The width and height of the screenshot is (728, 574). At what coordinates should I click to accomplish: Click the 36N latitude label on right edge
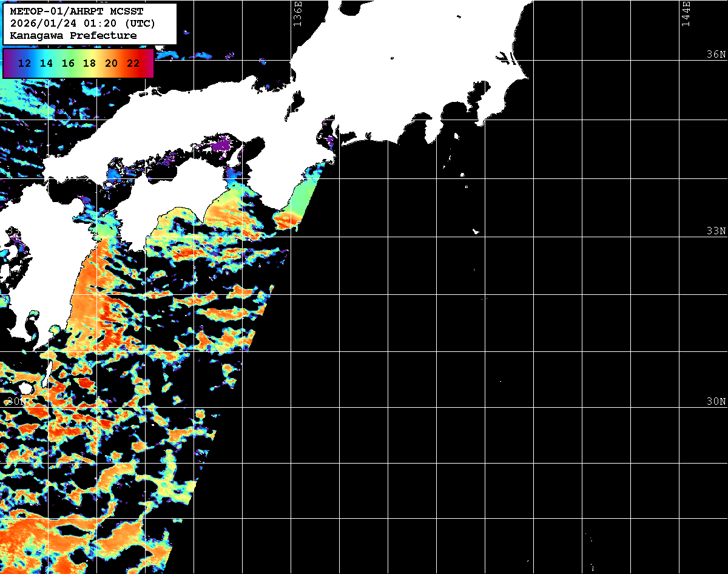(x=716, y=55)
